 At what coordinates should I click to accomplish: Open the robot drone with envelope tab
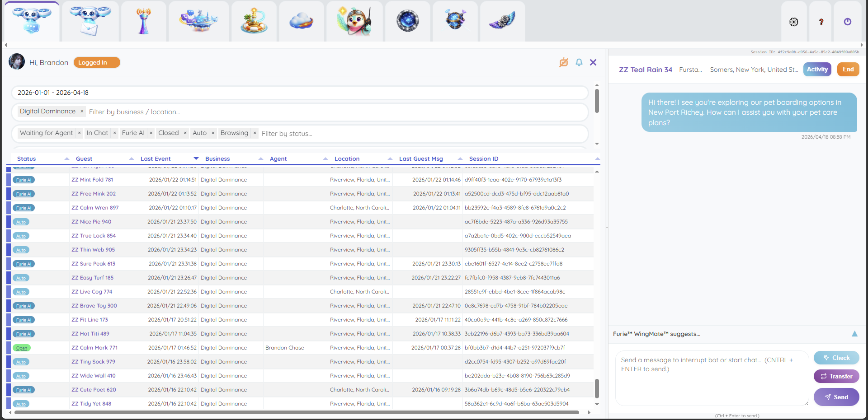(x=90, y=21)
